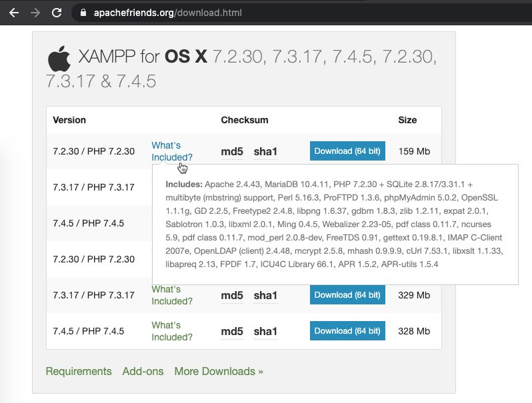Click the 7.3.17 / PHP 7.3.17 cell in 329 Mb row
Viewport: 532px width, 403px height.
coord(93,295)
